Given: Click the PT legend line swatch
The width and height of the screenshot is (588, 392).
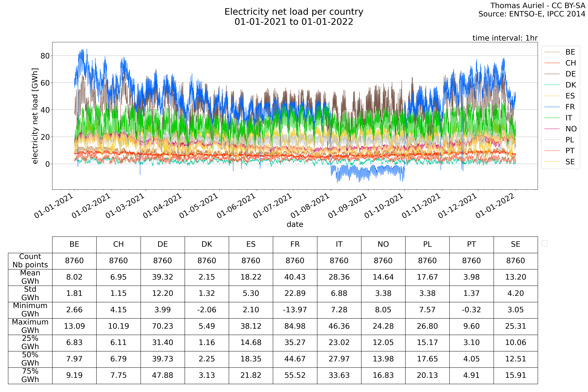Looking at the screenshot, I should [552, 151].
